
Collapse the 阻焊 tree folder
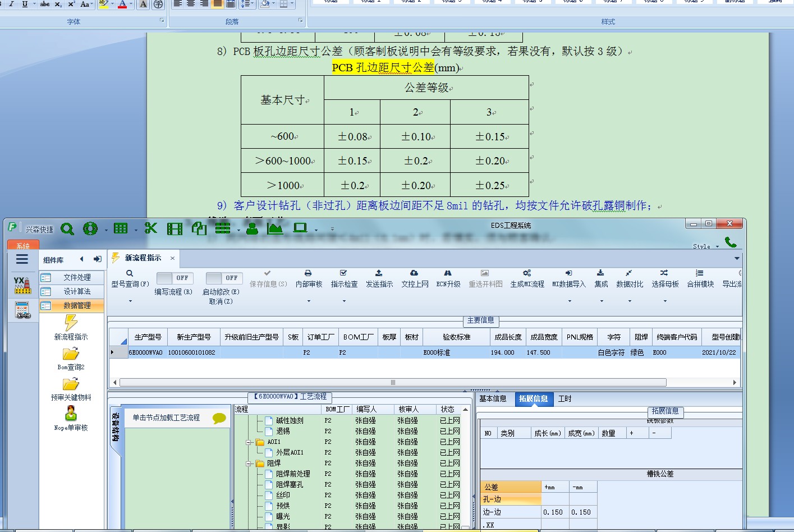click(x=249, y=464)
